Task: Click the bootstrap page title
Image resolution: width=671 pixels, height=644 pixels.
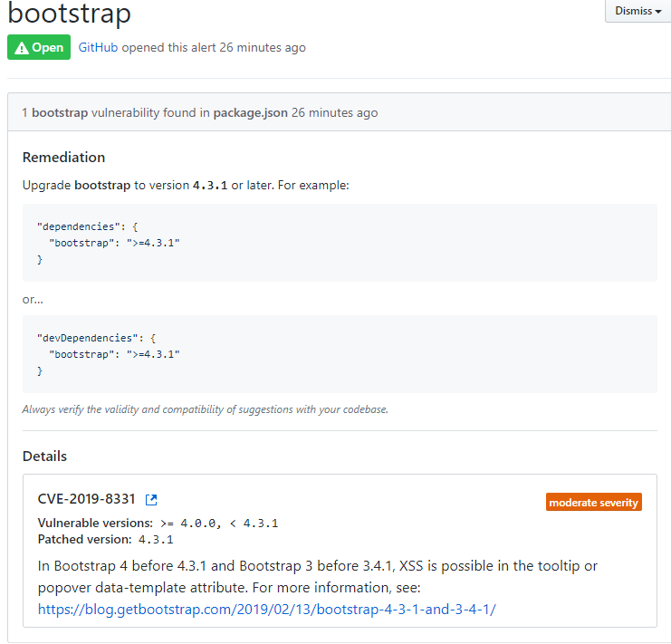Action: (x=70, y=14)
